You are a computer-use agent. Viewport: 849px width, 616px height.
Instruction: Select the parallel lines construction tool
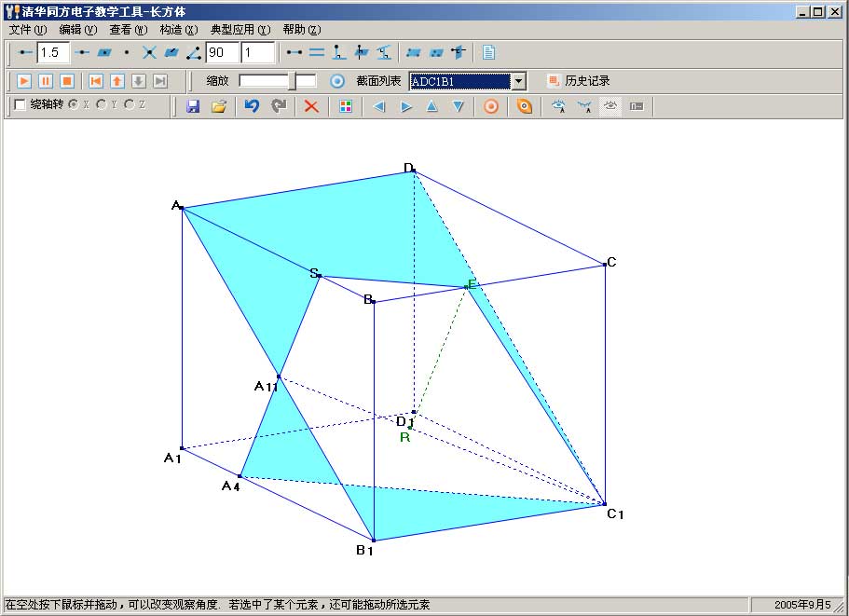[x=317, y=52]
